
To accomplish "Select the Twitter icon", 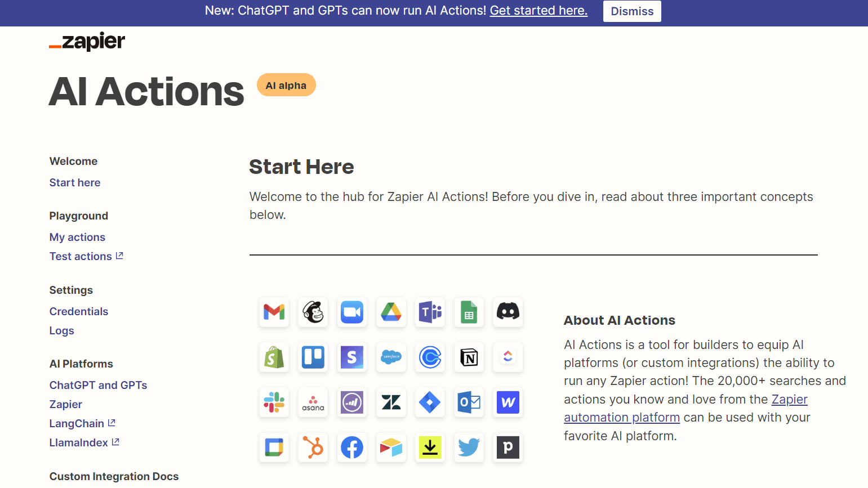I will click(469, 447).
